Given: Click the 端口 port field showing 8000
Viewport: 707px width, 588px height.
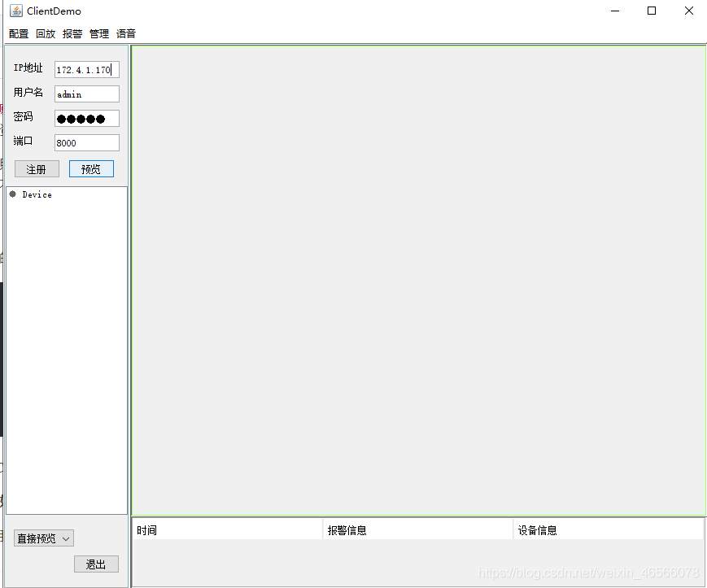Looking at the screenshot, I should click(x=86, y=142).
